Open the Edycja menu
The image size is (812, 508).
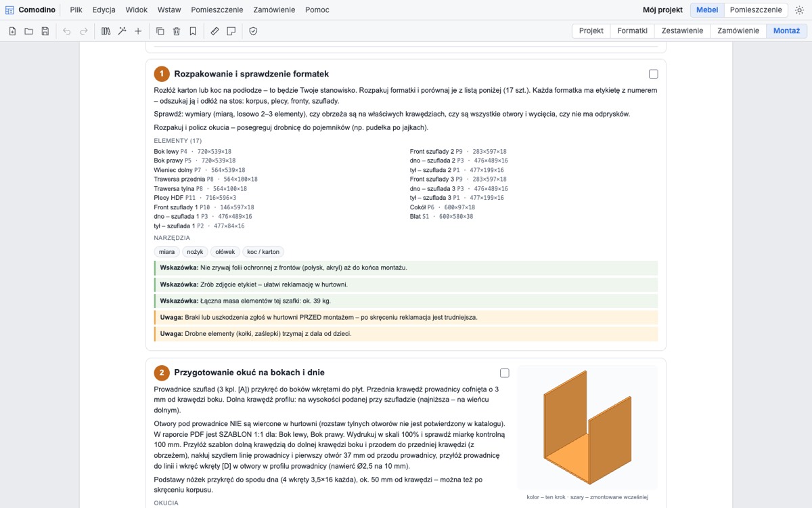point(104,10)
